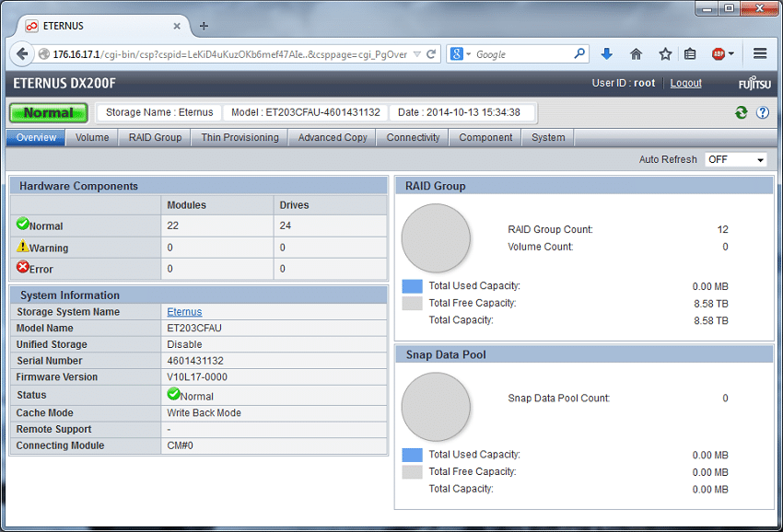Open the ETERNUS help question mark icon
The height and width of the screenshot is (532, 783).
point(763,113)
